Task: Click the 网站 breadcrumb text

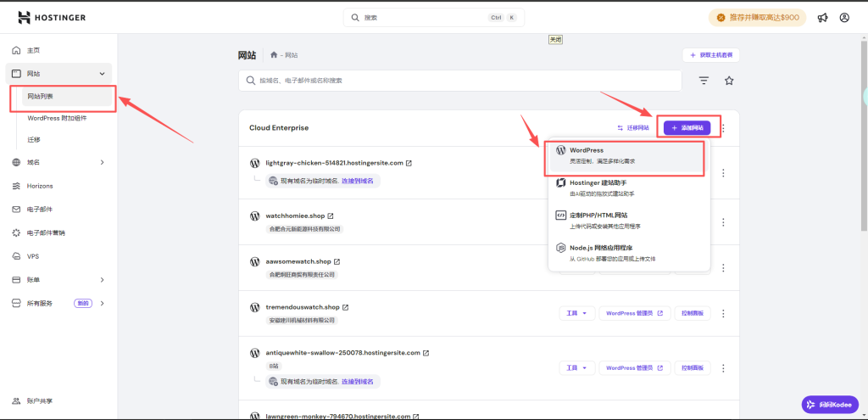Action: point(292,55)
